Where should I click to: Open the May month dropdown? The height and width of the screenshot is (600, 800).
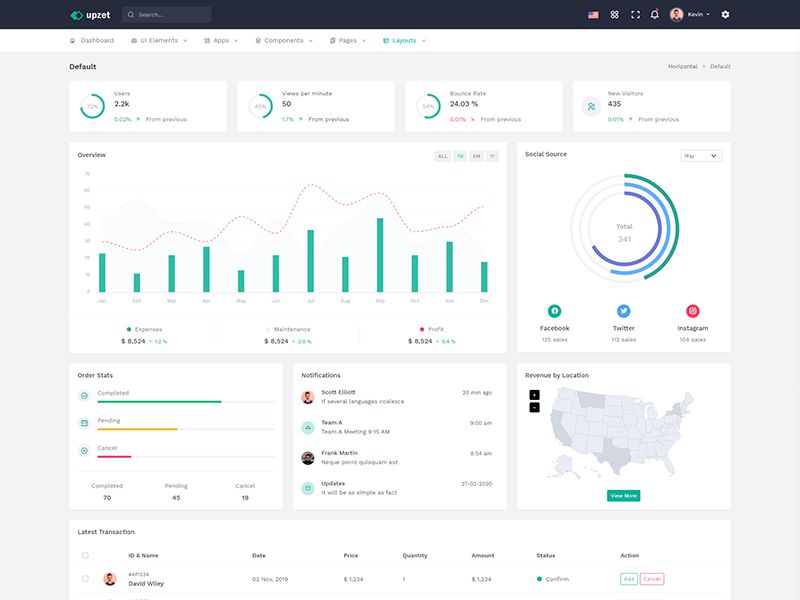coord(701,156)
